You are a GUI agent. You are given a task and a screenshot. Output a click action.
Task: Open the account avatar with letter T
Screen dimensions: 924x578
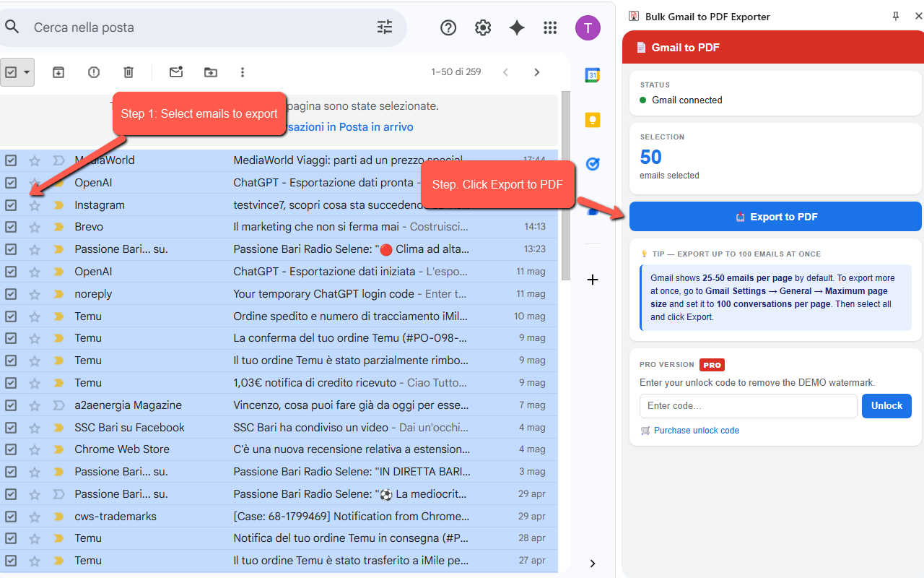tap(588, 27)
